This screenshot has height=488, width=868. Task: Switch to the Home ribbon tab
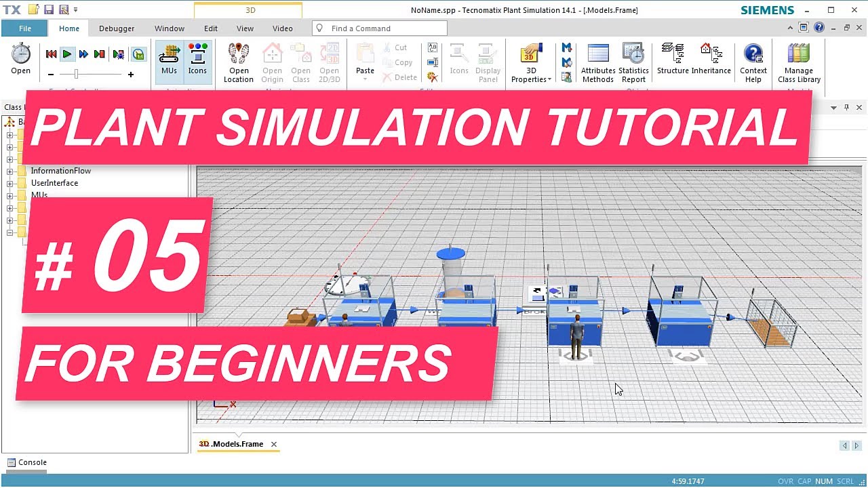coord(68,28)
